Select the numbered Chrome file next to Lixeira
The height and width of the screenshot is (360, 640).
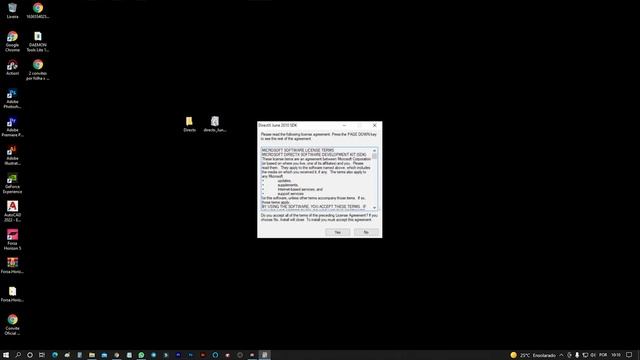click(x=38, y=11)
